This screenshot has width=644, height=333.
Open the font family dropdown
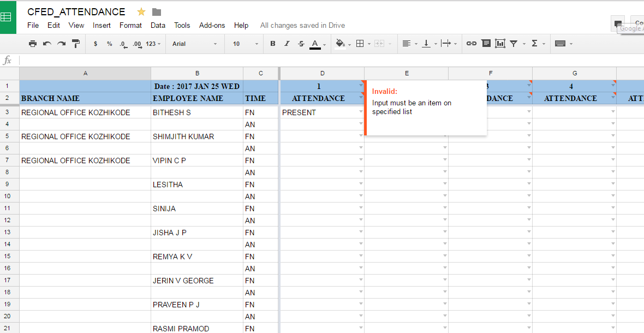194,44
